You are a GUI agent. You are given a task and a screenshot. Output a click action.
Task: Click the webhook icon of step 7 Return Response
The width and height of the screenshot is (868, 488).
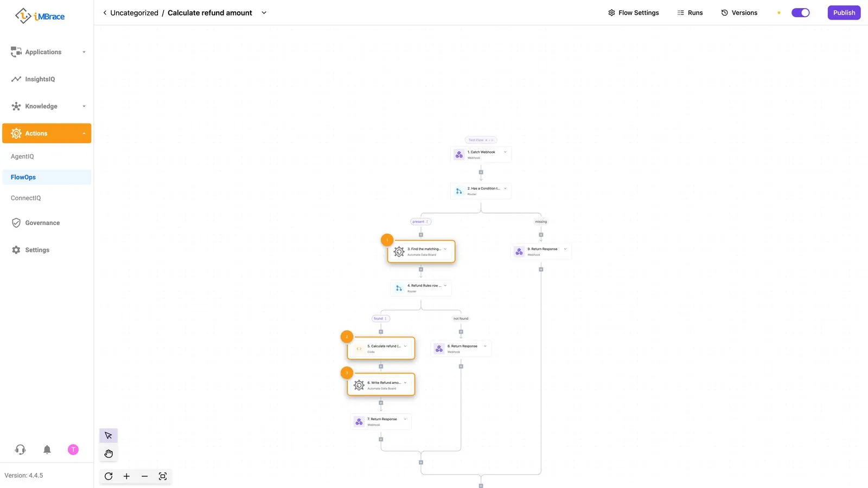click(x=359, y=421)
